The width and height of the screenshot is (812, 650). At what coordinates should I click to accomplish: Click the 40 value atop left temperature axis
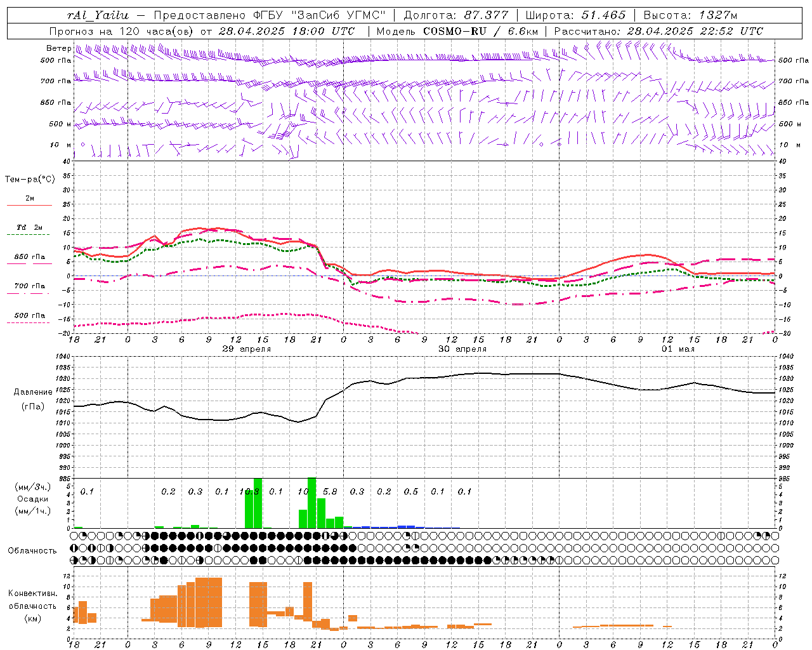click(x=67, y=161)
